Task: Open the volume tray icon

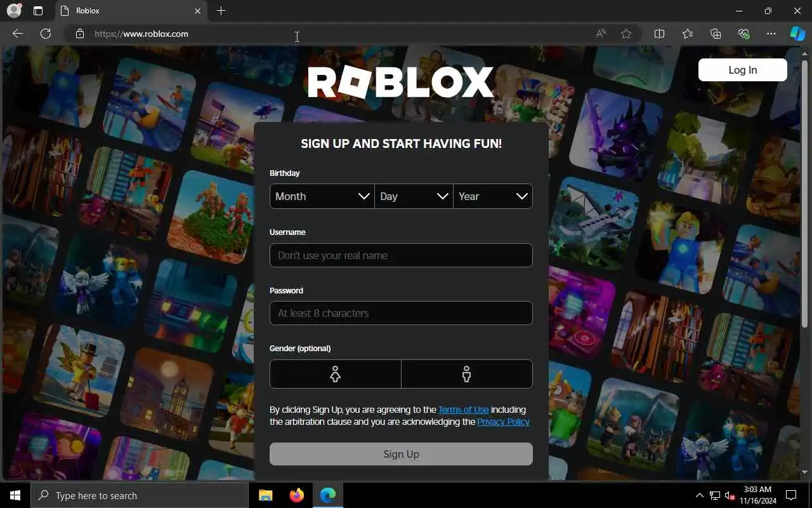Action: pos(730,495)
